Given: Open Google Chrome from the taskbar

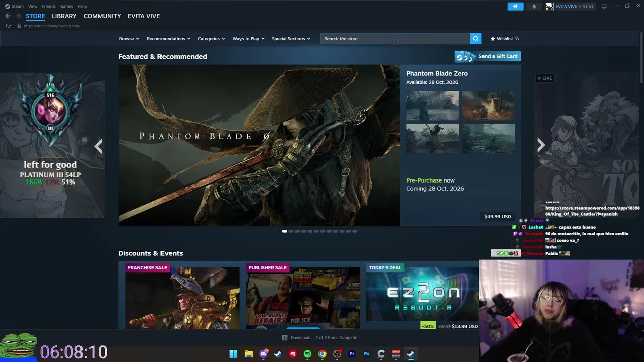Looking at the screenshot, I should click(322, 354).
